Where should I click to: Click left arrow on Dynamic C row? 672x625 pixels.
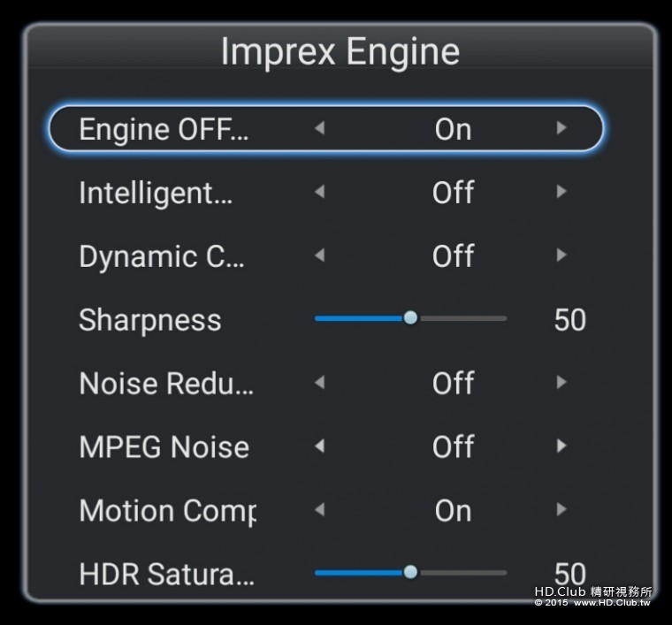tap(319, 255)
